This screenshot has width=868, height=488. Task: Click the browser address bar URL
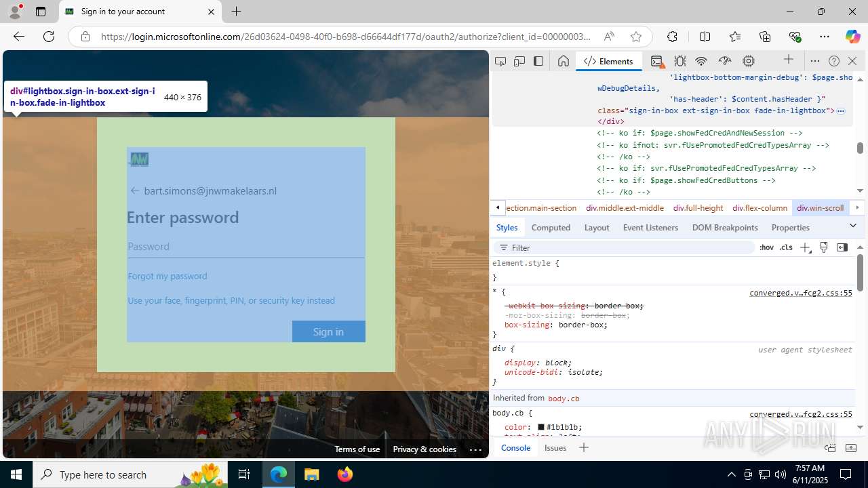pos(346,37)
